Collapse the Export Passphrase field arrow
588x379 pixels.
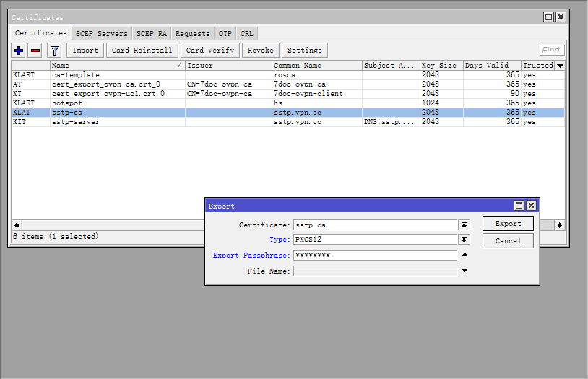[x=464, y=255]
